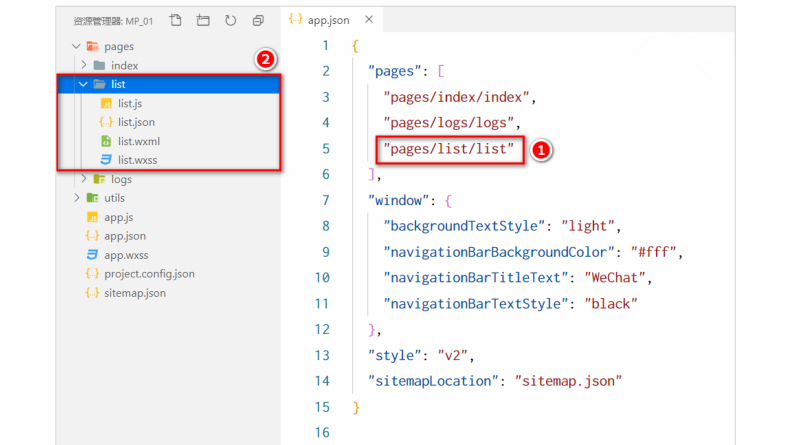Screen dimensions: 792x445
Task: Click the collapse all folders icon
Action: click(x=258, y=20)
